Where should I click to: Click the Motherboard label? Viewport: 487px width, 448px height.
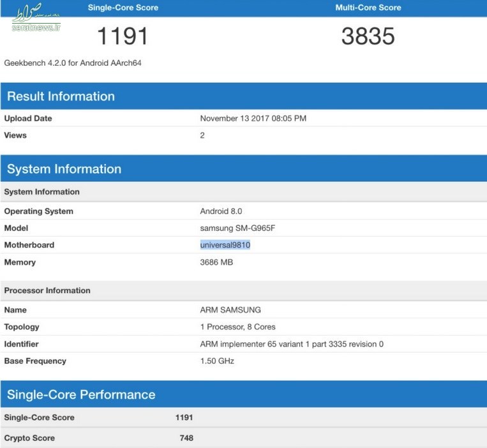29,245
